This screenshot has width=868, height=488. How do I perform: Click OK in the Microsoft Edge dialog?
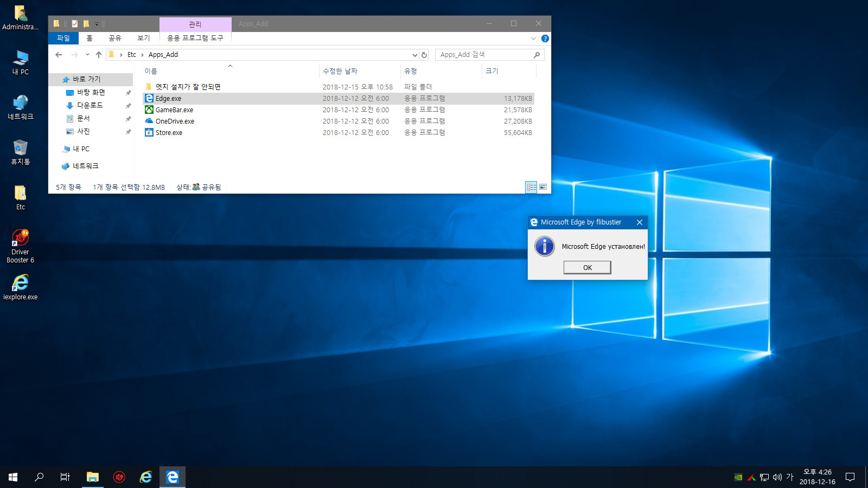tap(588, 267)
